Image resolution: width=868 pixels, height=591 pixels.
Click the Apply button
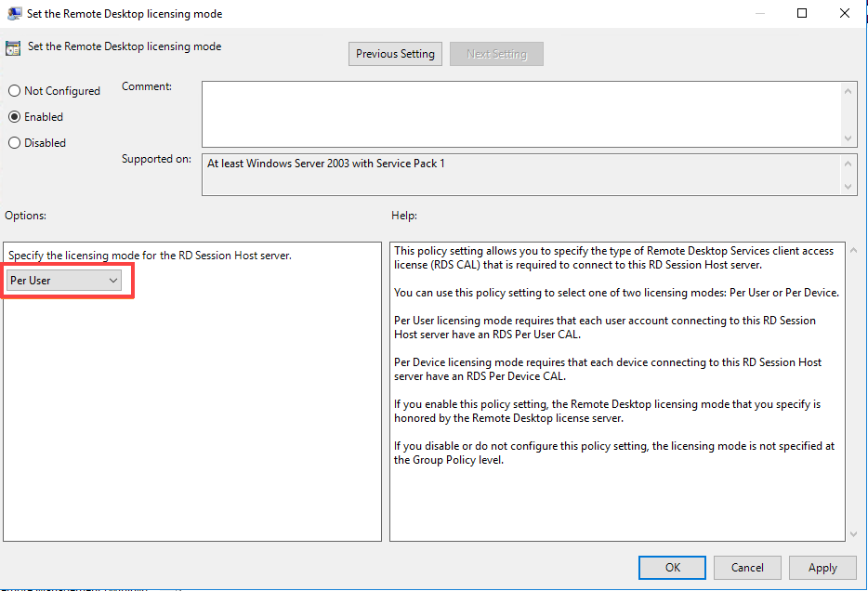[x=822, y=568]
